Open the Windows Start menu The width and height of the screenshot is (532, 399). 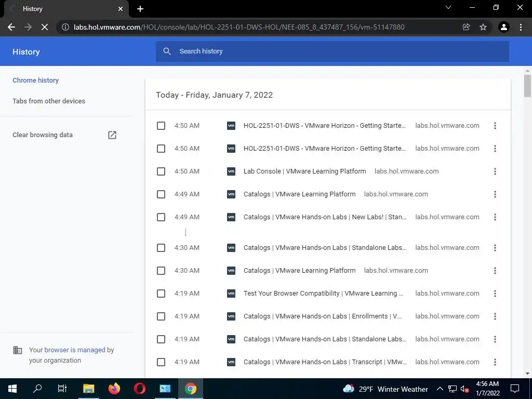pyautogui.click(x=12, y=389)
